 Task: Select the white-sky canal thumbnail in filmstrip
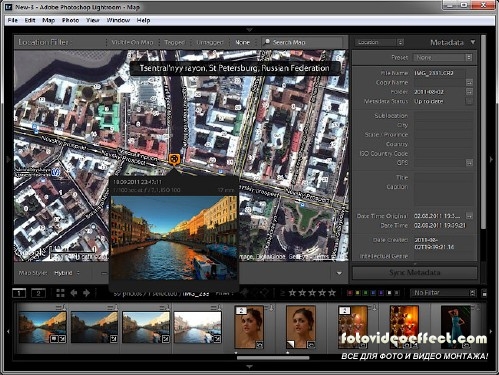pyautogui.click(x=198, y=327)
